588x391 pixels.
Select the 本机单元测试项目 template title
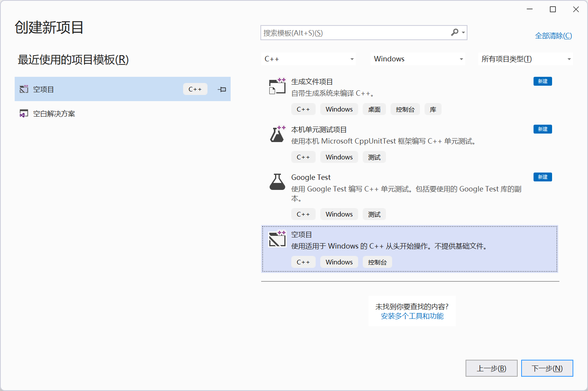tap(319, 130)
